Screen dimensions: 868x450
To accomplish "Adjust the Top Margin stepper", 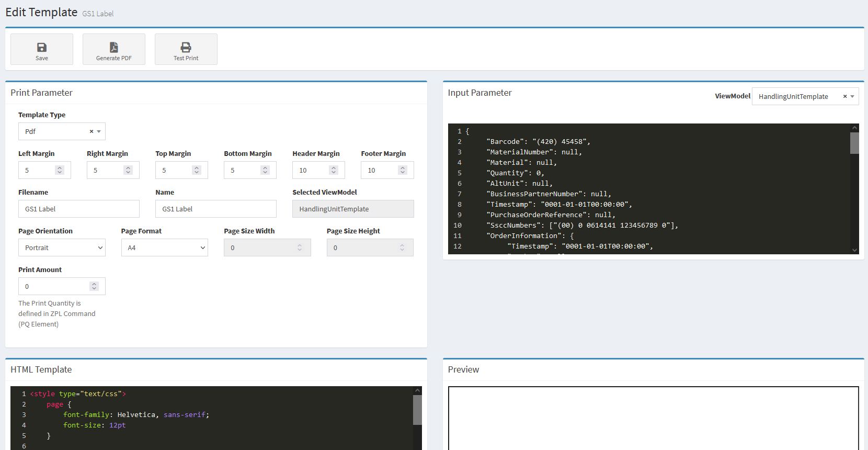I will click(x=197, y=170).
